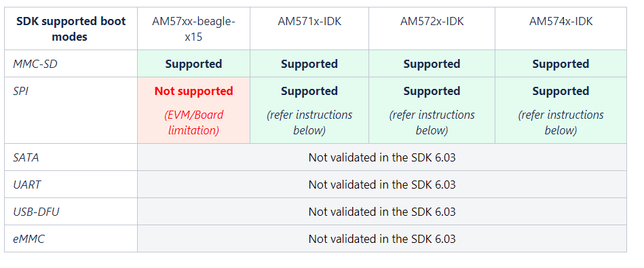Click '(refer instructions below)' under AM572x-IDK
Viewport: 644px width, 268px height.
point(432,123)
